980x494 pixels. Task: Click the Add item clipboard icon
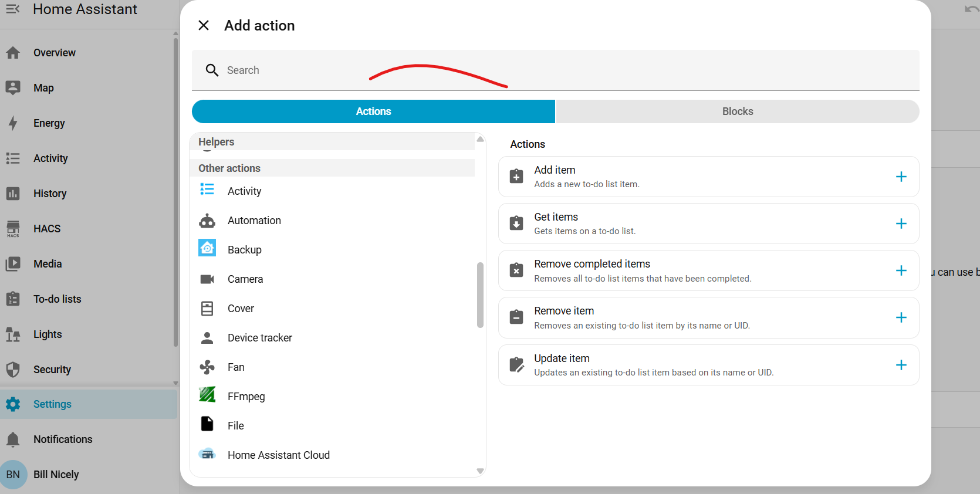point(516,176)
